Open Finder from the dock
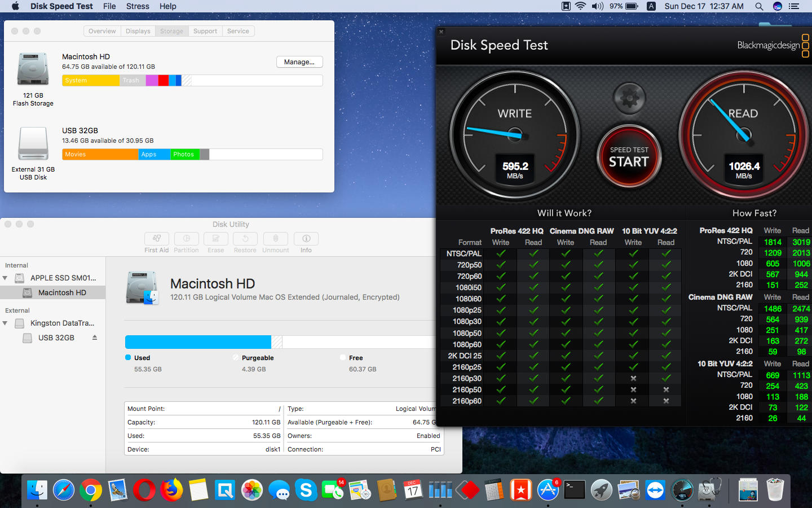This screenshot has height=508, width=812. 37,490
